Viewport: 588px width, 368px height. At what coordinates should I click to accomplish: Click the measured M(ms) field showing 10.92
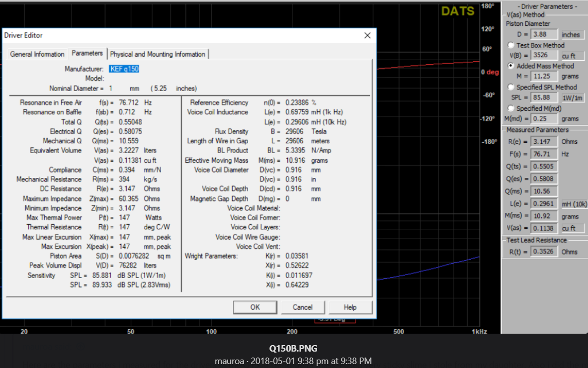click(544, 216)
